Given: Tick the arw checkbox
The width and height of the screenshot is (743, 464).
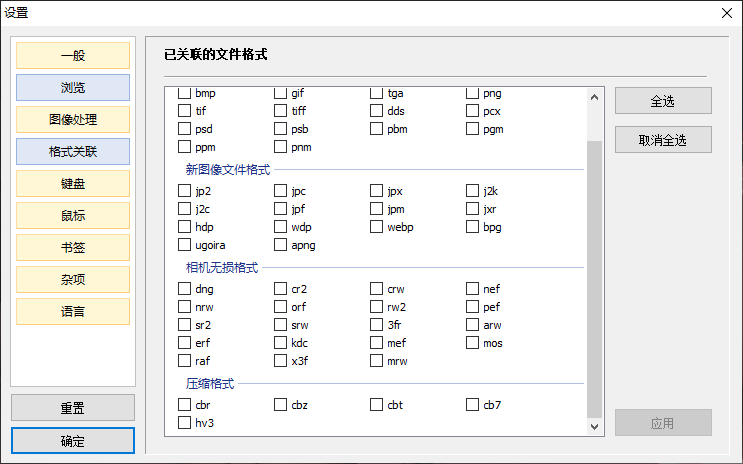Looking at the screenshot, I should pos(472,325).
